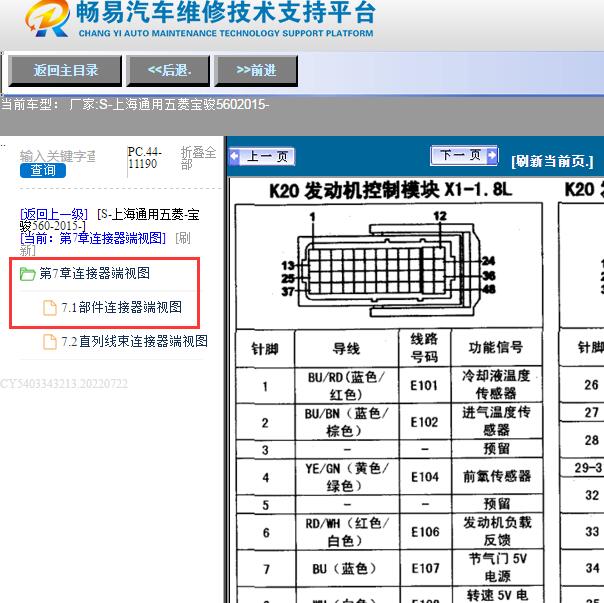Select cell YE/GN（黄色/绿色）
Screen dimensions: 604x603
click(x=346, y=477)
